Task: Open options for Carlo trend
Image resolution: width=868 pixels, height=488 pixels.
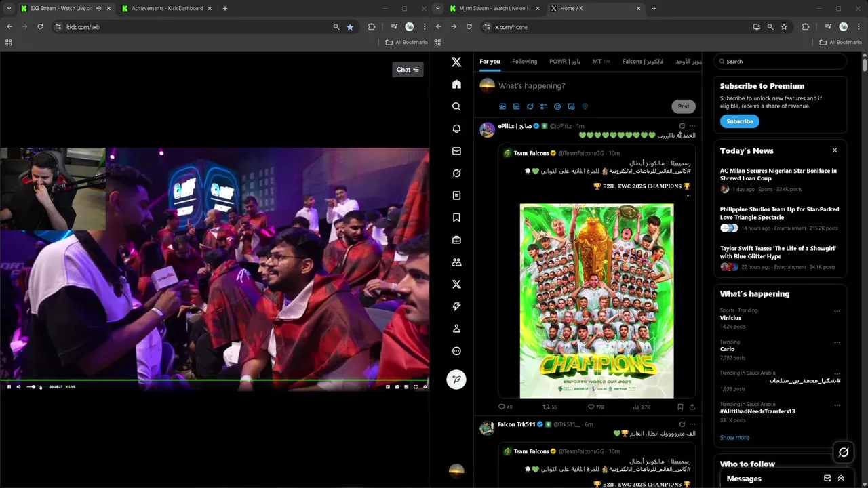Action: coord(837,343)
